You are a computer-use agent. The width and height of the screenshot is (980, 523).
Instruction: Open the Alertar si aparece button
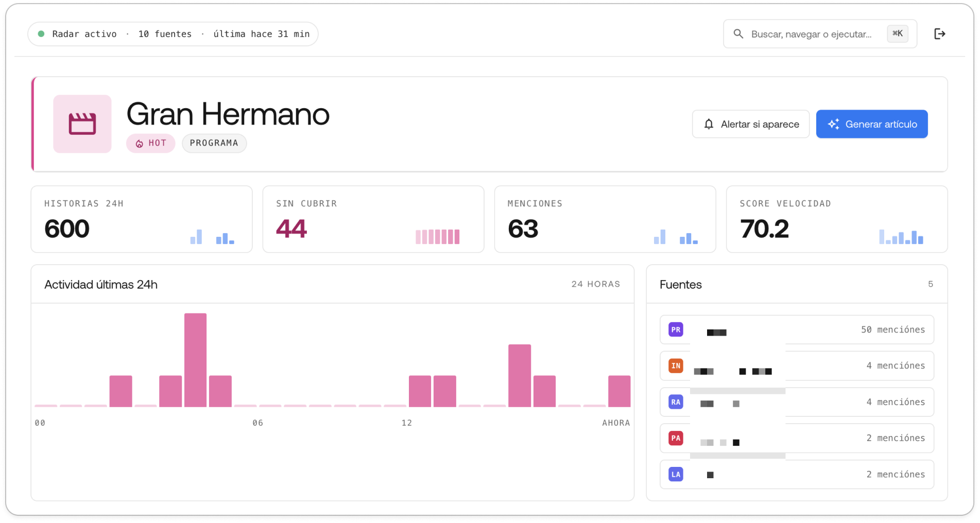[x=751, y=124]
